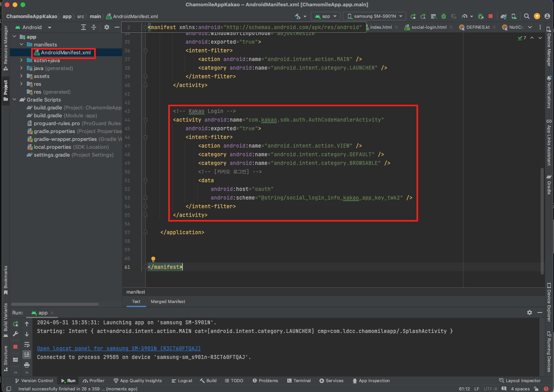Open the social-login.html editor tab

(429, 27)
